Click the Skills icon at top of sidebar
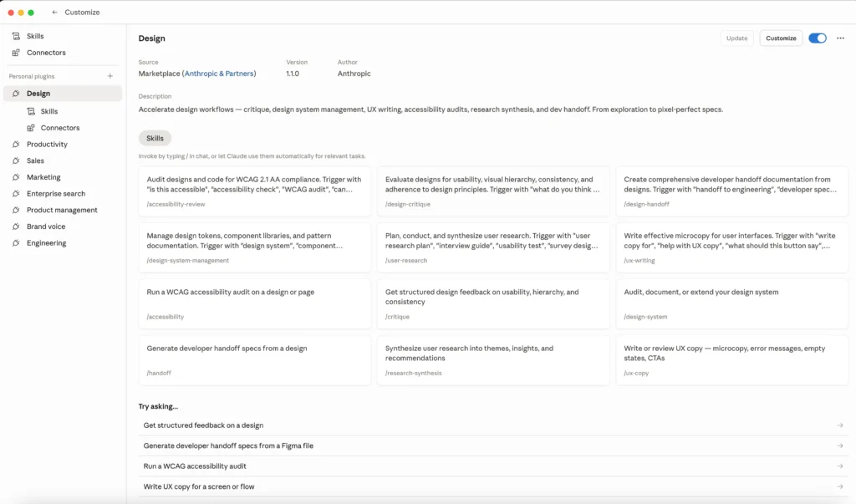This screenshot has height=504, width=856. coord(16,36)
